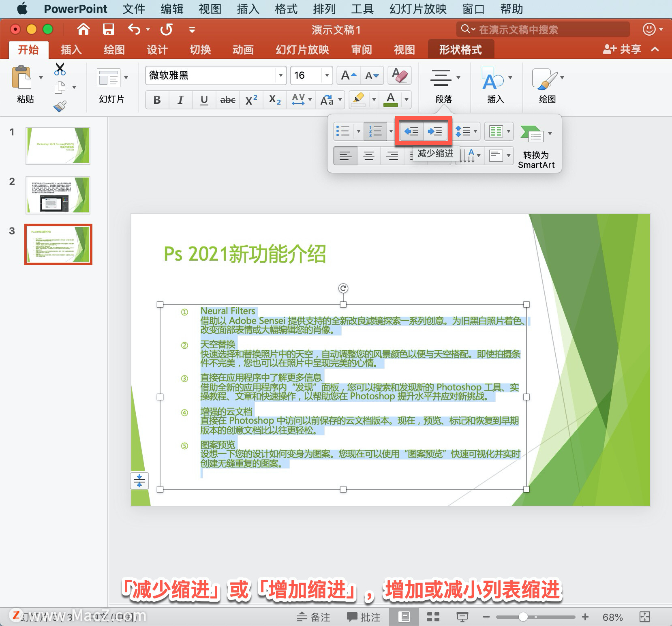Cut selection with the scissors icon
Image resolution: width=672 pixels, height=626 pixels.
coord(60,69)
